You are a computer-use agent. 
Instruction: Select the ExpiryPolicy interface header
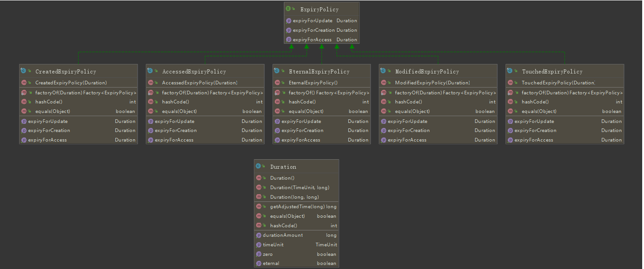click(322, 9)
